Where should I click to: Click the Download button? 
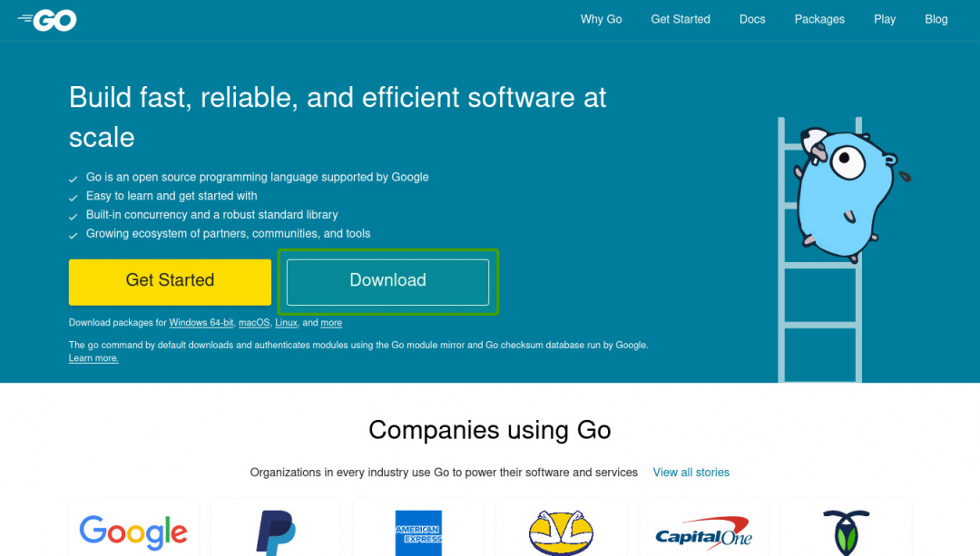[x=387, y=282]
